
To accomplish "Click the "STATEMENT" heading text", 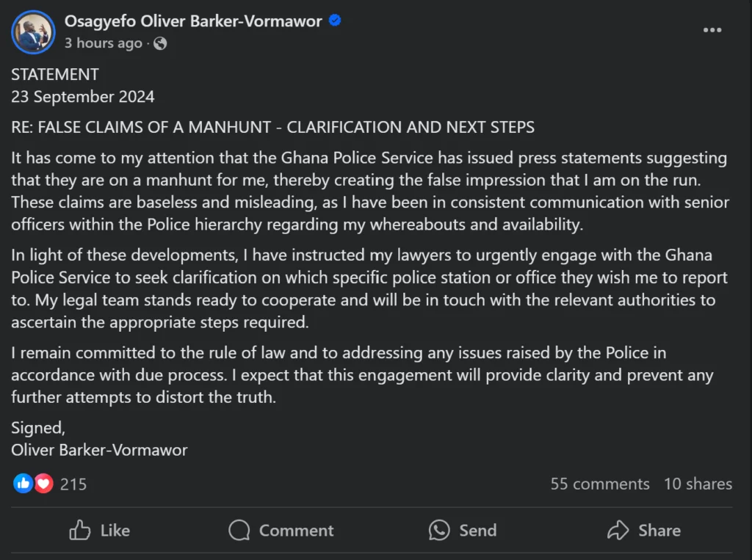I will (x=55, y=74).
